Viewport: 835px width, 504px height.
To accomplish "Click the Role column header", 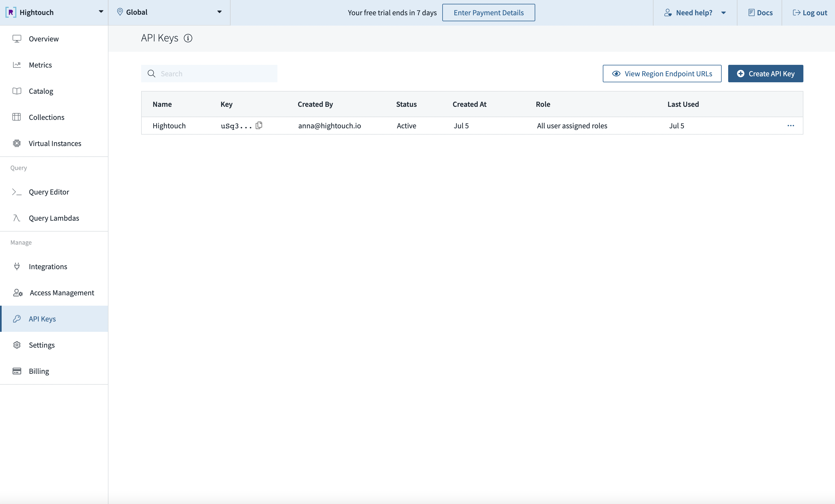I will click(x=543, y=104).
